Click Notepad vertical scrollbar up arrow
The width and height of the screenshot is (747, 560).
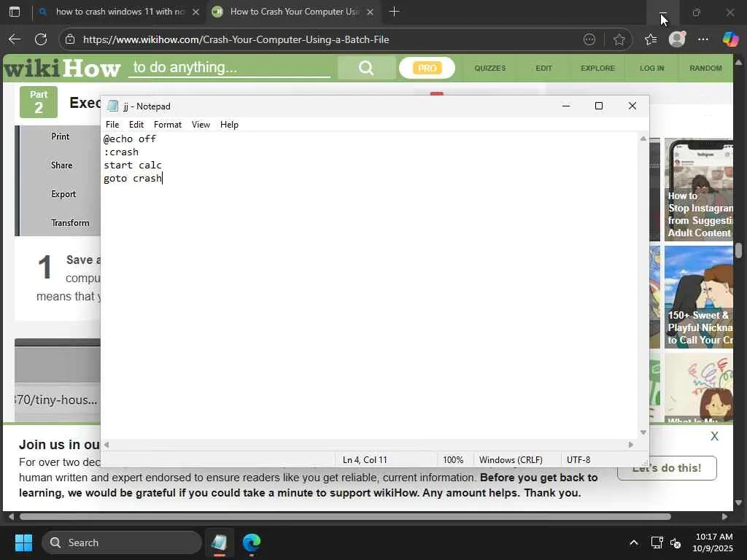[643, 139]
